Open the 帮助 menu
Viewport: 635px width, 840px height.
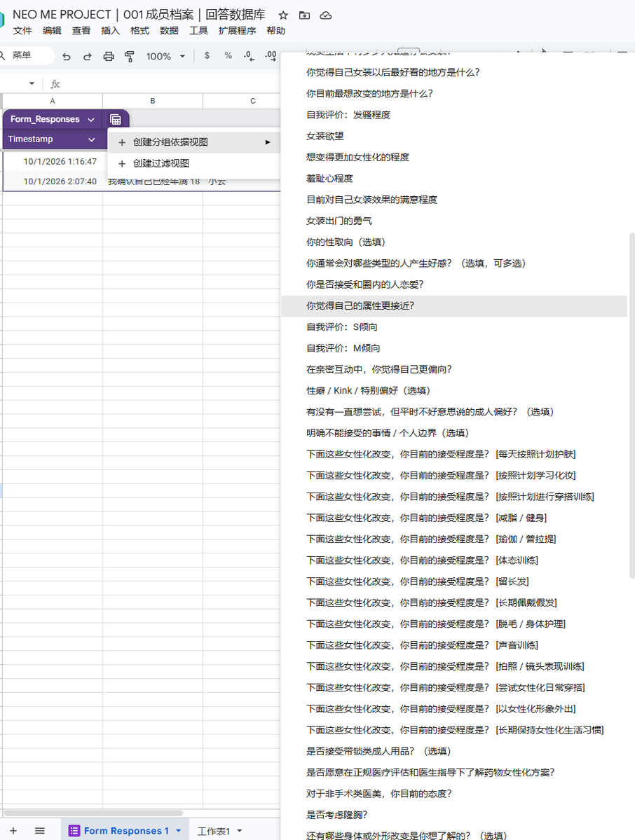coord(276,31)
